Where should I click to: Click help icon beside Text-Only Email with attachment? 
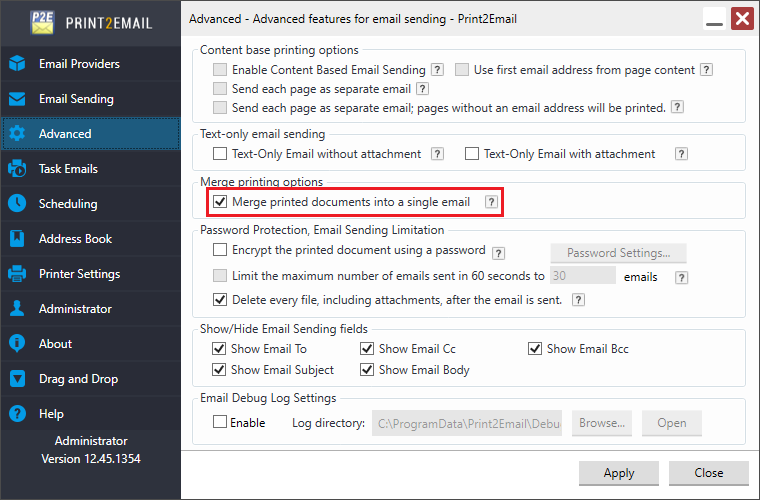681,154
